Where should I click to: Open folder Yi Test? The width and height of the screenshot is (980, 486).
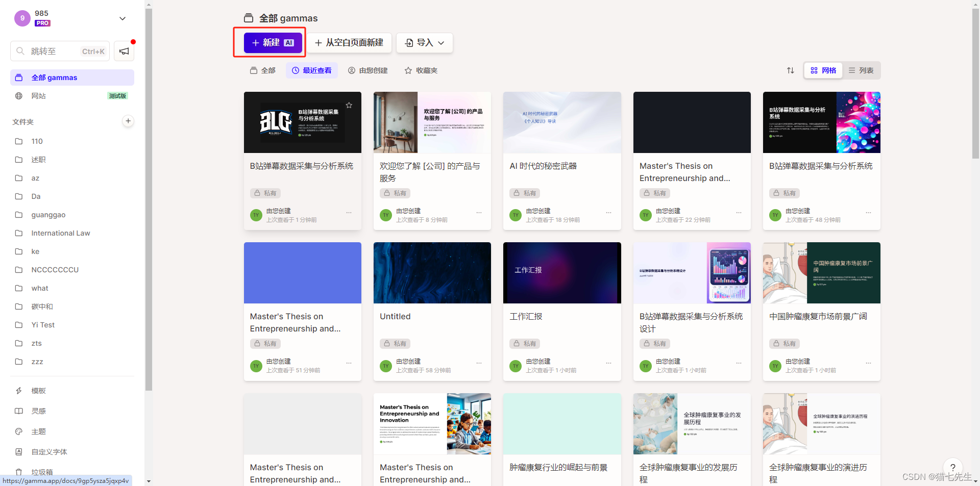click(72, 325)
